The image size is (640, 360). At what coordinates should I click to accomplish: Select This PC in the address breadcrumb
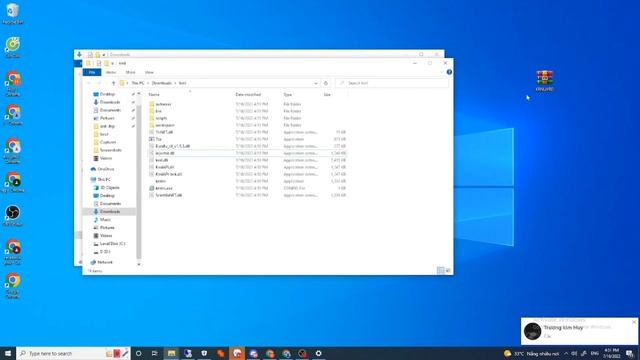tap(138, 83)
